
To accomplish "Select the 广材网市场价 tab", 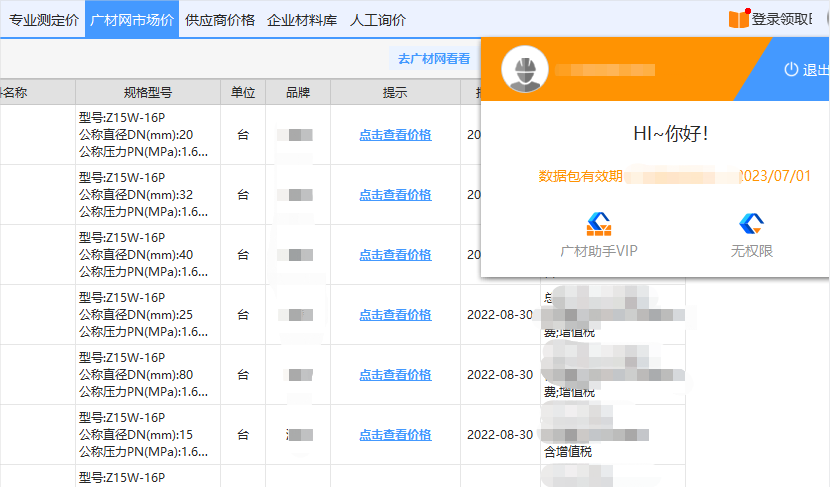I will click(x=132, y=20).
